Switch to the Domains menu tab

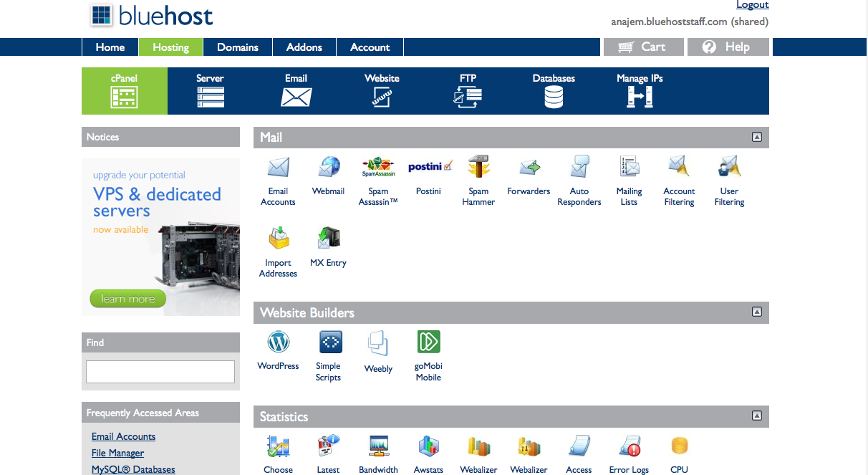coord(238,47)
